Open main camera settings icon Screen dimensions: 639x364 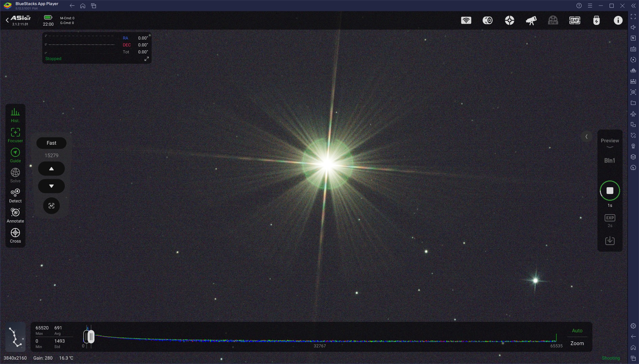point(488,21)
